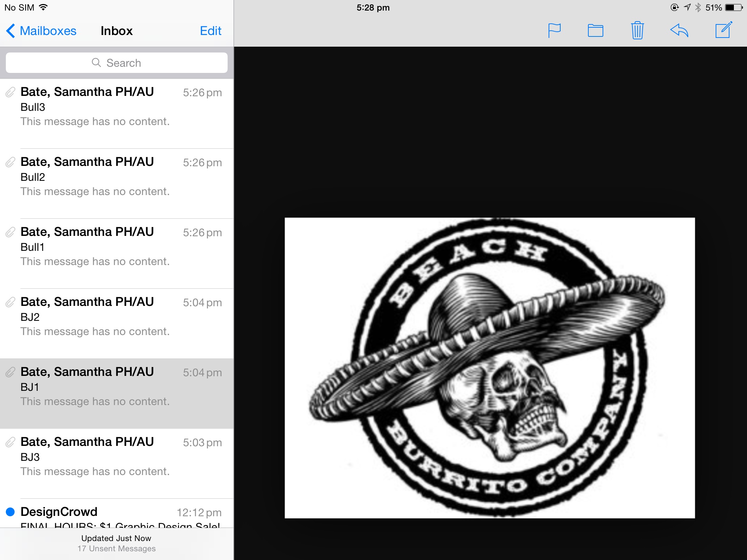
Task: Tap the Bull3 message paperclip icon
Action: click(10, 92)
